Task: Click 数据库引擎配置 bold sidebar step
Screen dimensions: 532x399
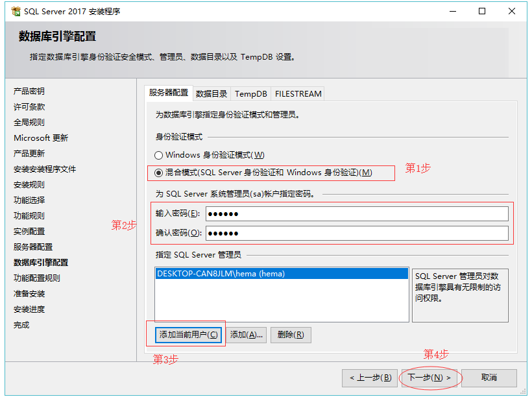Action: (41, 263)
